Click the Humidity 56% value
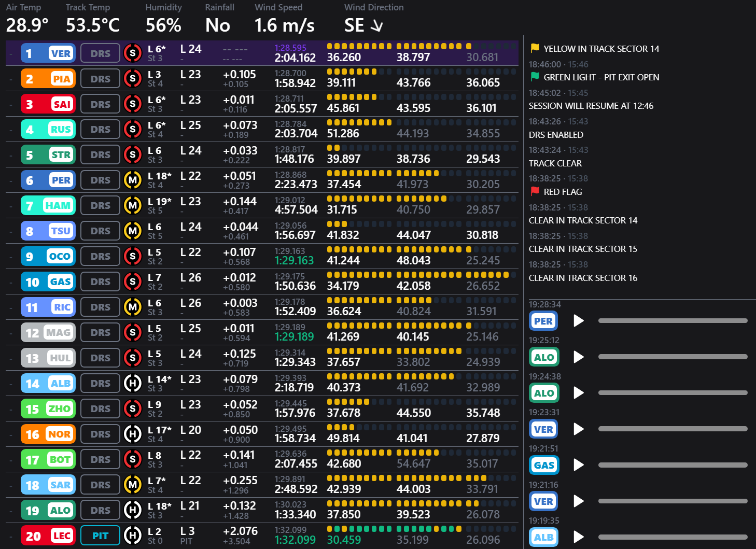 (163, 25)
